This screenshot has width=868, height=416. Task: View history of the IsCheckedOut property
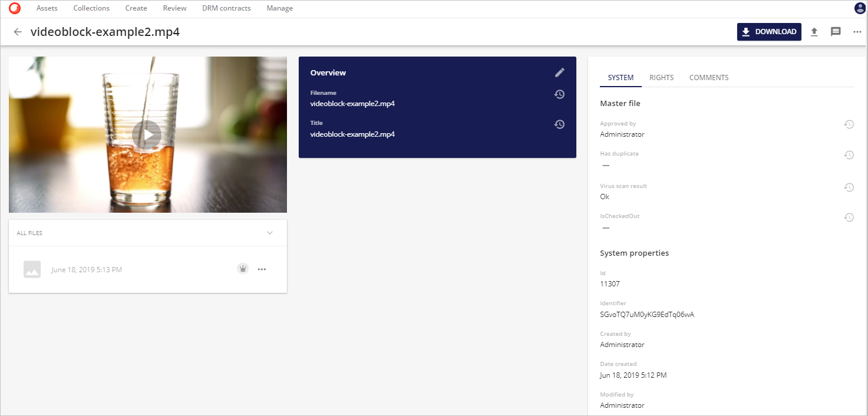pos(849,217)
